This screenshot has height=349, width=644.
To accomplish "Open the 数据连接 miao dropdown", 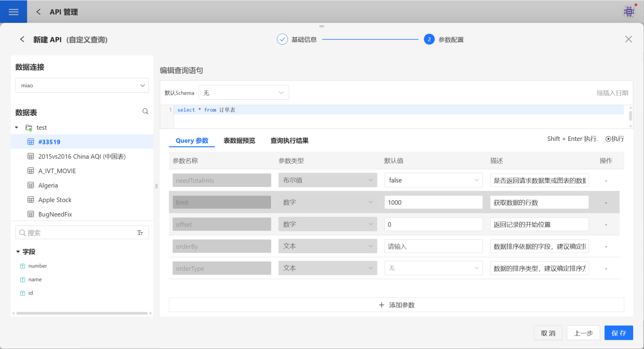I will click(x=82, y=85).
